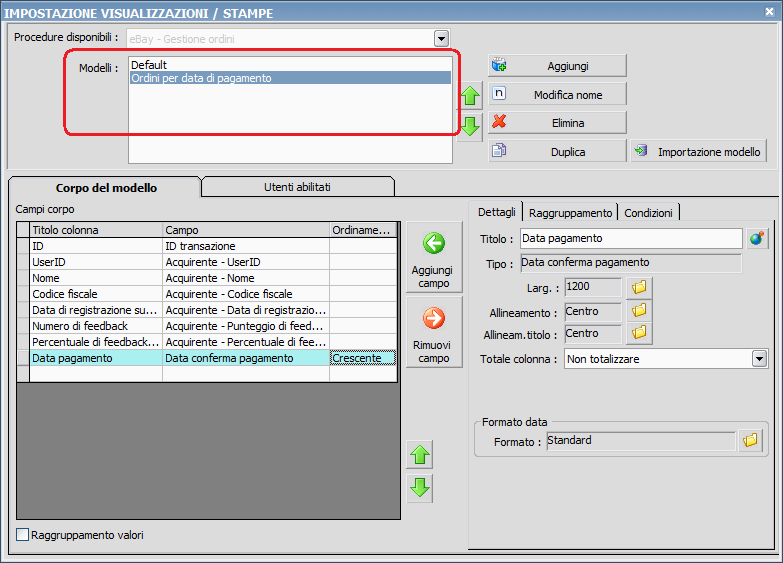Open folder icon next to Allineam.titolo field
The width and height of the screenshot is (783, 563).
pos(639,333)
